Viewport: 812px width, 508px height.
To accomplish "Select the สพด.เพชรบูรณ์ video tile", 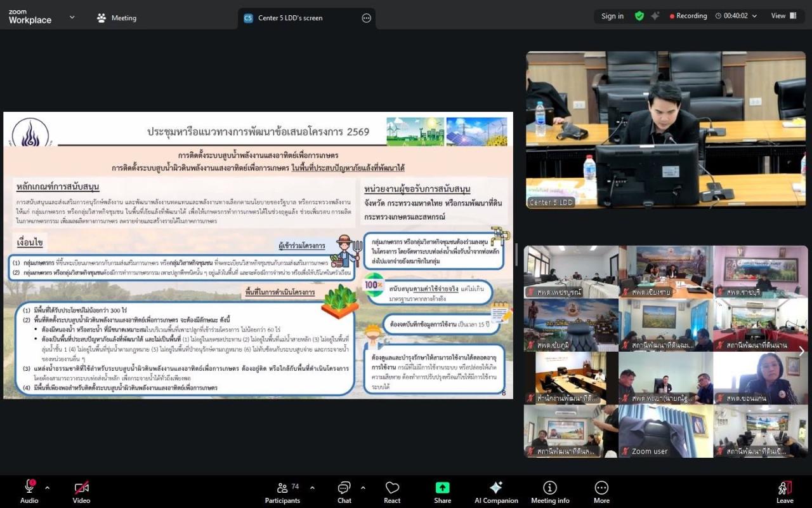I will [x=571, y=272].
